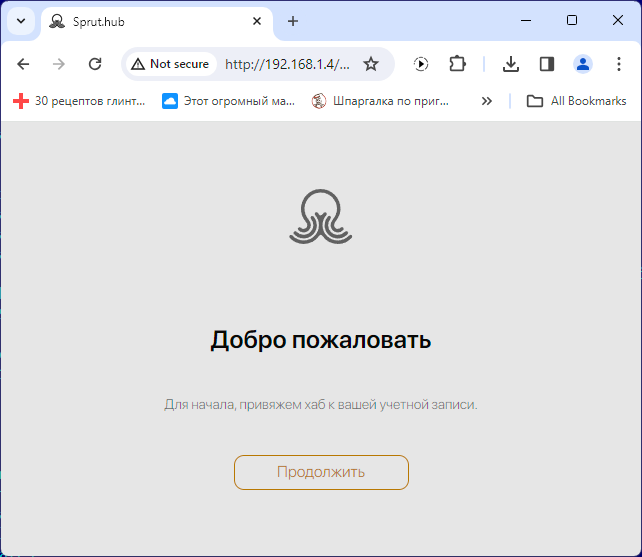Open media control button
The width and height of the screenshot is (642, 557).
pos(421,64)
